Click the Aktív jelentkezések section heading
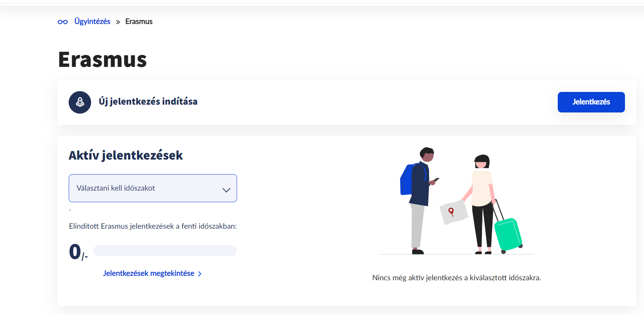The width and height of the screenshot is (644, 315). click(x=126, y=155)
